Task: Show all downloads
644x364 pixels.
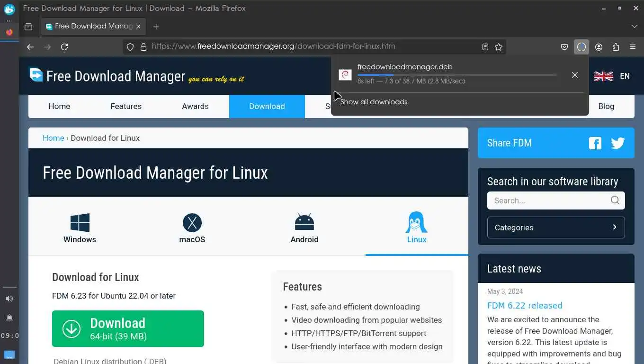Action: coord(374,102)
